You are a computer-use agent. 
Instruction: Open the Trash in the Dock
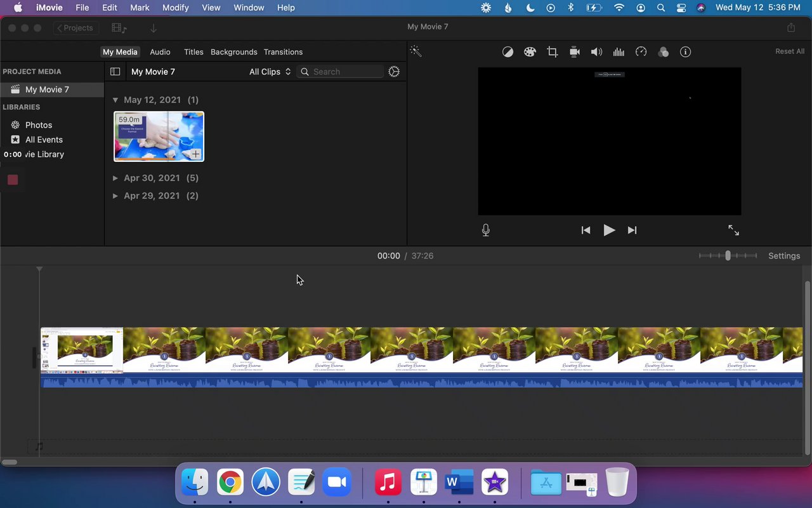click(x=617, y=483)
